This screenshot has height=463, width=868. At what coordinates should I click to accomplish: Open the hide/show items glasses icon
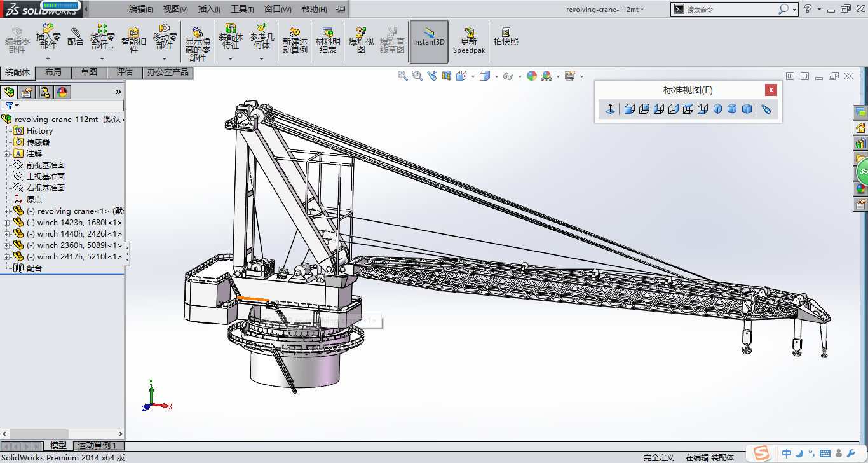coord(507,76)
